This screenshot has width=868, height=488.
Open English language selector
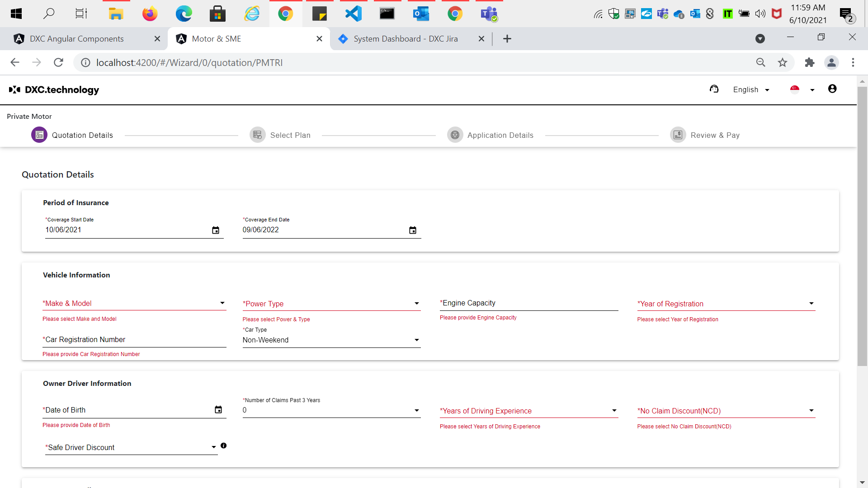pyautogui.click(x=751, y=89)
